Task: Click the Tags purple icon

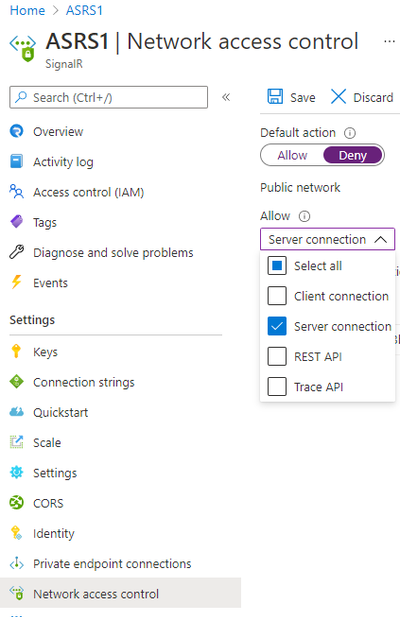Action: (17, 222)
